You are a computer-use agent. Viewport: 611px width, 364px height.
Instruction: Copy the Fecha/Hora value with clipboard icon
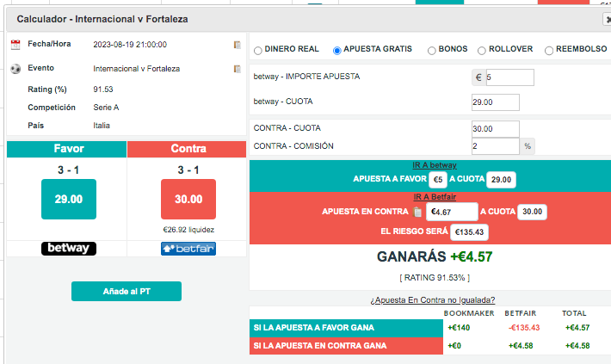(237, 45)
